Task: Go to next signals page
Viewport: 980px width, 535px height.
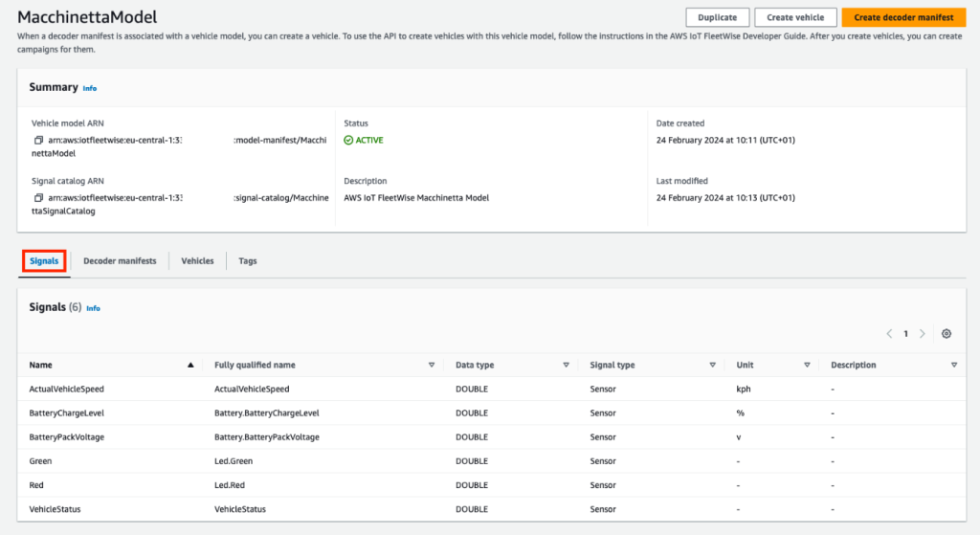Action: [923, 334]
